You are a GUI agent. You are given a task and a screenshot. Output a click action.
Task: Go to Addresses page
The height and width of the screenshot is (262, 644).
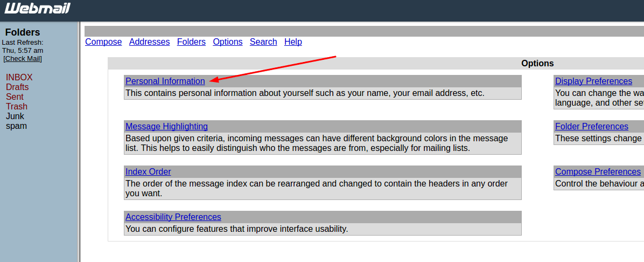(x=150, y=42)
